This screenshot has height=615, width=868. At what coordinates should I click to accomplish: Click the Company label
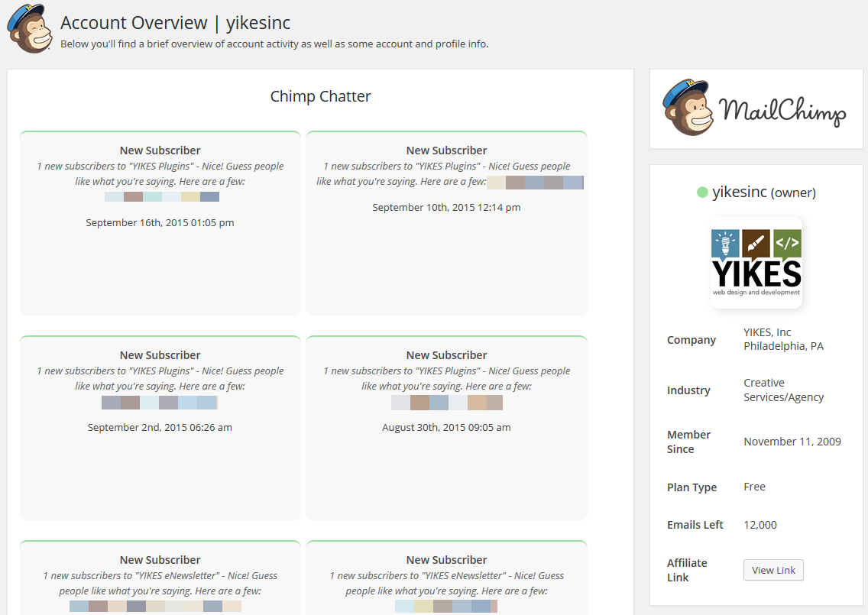click(x=691, y=340)
